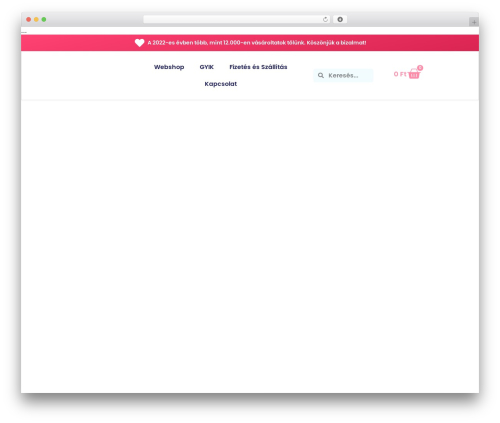This screenshot has width=500, height=423.
Task: Open the Kapcsolat menu link
Action: [x=221, y=84]
